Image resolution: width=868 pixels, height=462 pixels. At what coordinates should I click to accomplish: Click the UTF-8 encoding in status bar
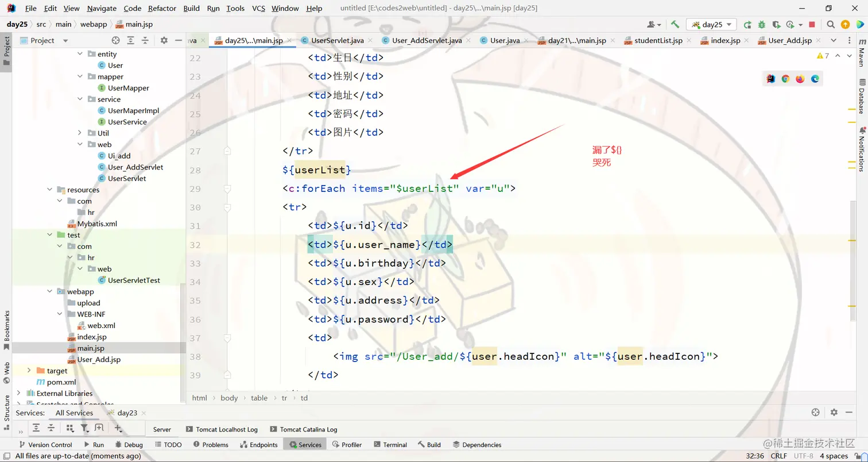804,456
